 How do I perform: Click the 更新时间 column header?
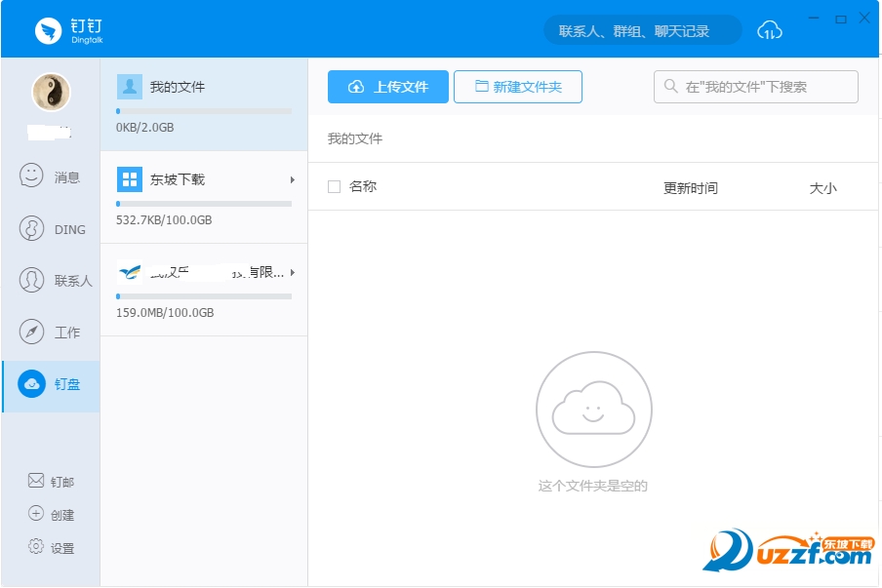(693, 187)
